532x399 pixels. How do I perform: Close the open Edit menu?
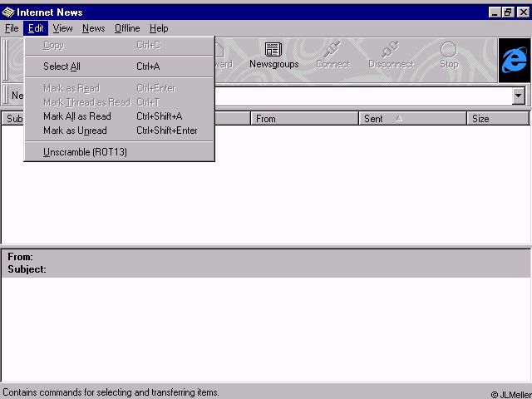(36, 28)
